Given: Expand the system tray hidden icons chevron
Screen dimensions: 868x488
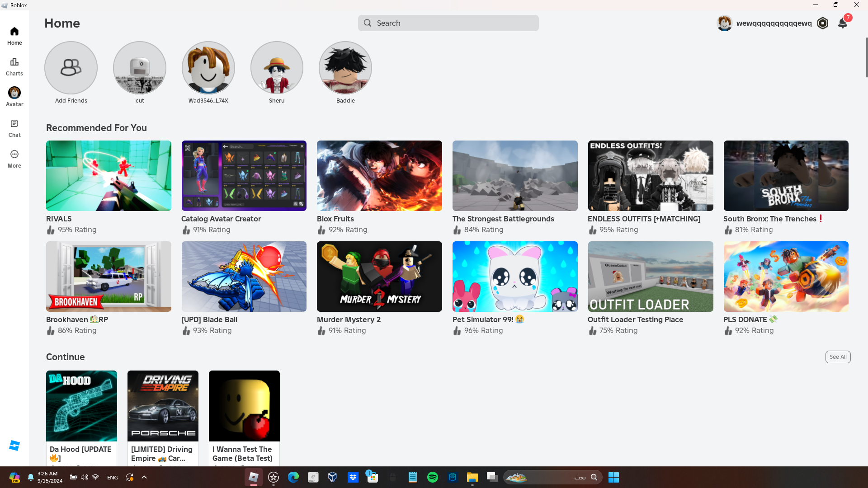Looking at the screenshot, I should click(x=144, y=477).
